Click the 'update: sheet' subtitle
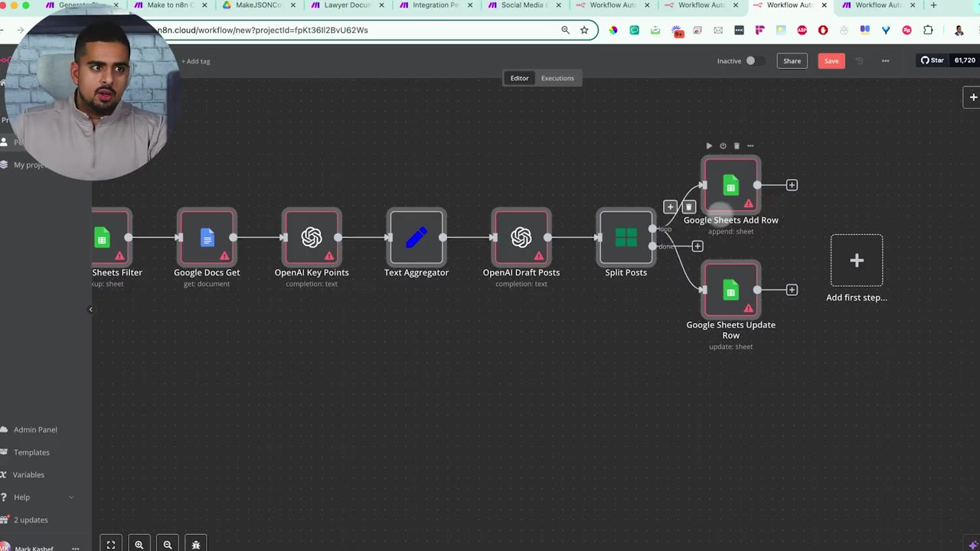Screen dimensions: 980x551 click(731, 347)
